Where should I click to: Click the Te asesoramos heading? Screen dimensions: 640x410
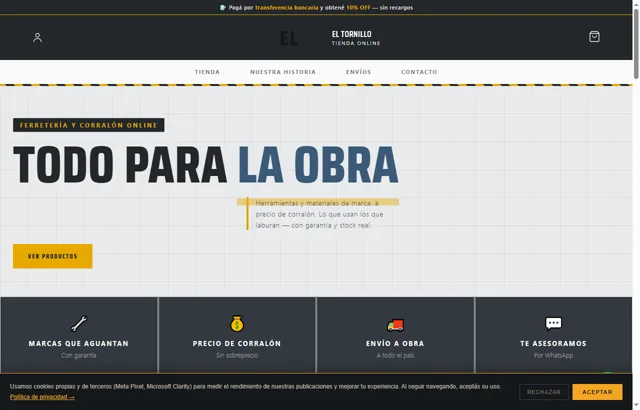(x=553, y=344)
